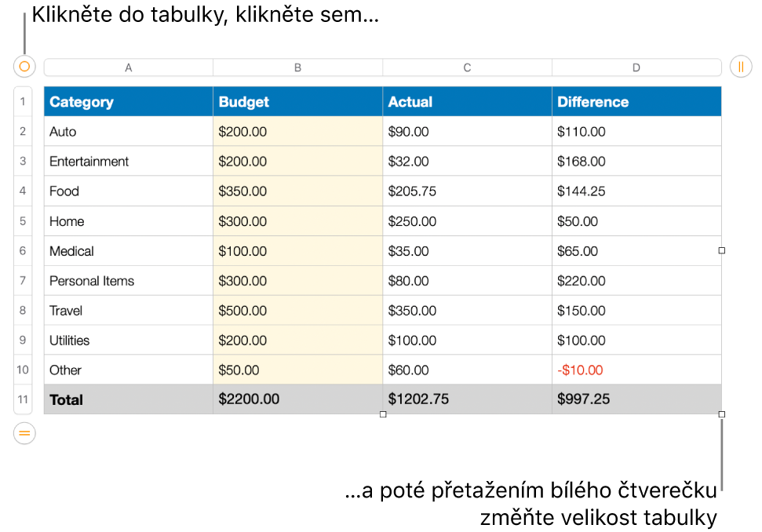This screenshot has height=532, width=762.
Task: Click the white square handle on table's right edge
Action: point(720,250)
